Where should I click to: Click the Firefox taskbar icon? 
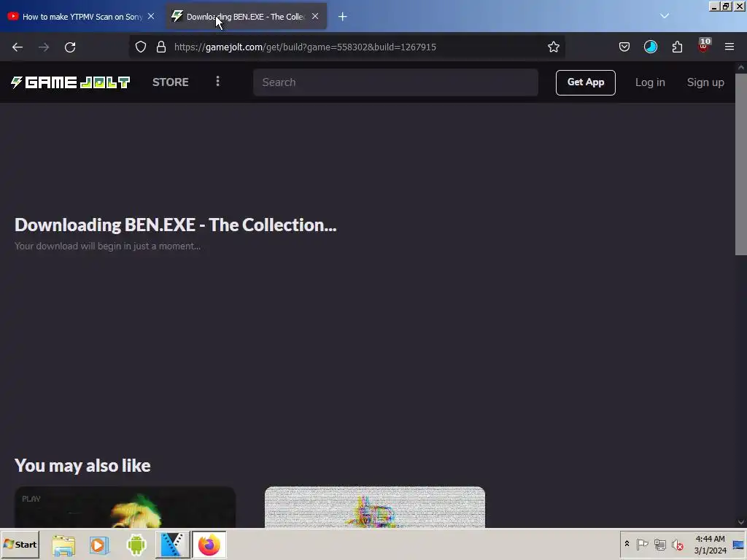(209, 545)
